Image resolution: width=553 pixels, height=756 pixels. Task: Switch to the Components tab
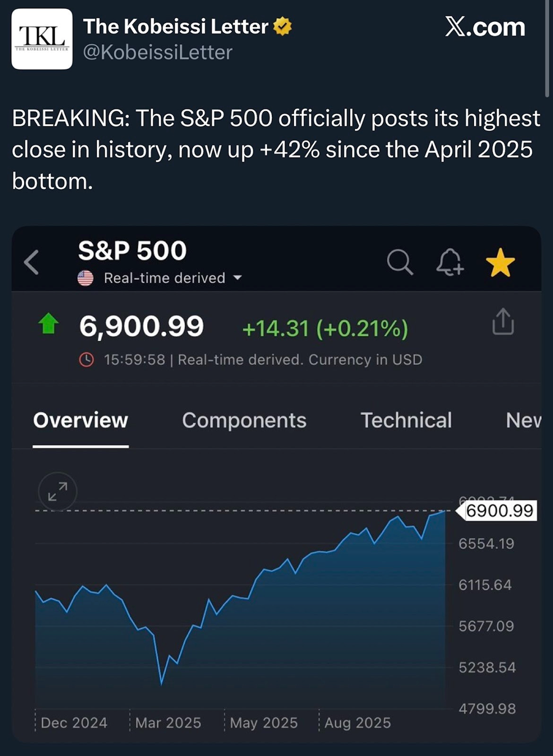244,420
